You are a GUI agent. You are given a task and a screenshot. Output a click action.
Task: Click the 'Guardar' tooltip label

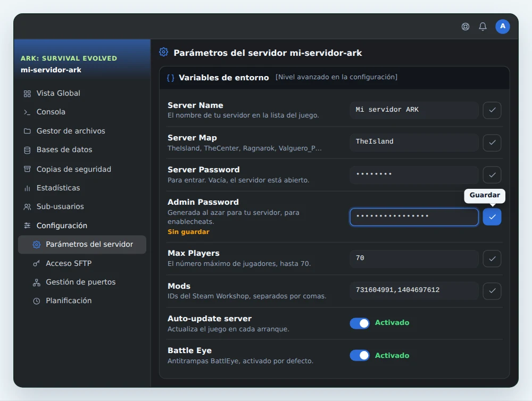[x=485, y=195]
